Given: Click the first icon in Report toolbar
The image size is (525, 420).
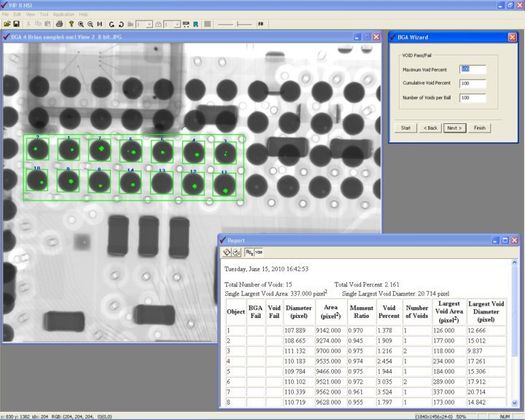Looking at the screenshot, I should 227,252.
